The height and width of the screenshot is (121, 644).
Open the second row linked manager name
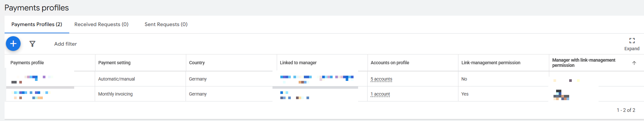click(294, 95)
